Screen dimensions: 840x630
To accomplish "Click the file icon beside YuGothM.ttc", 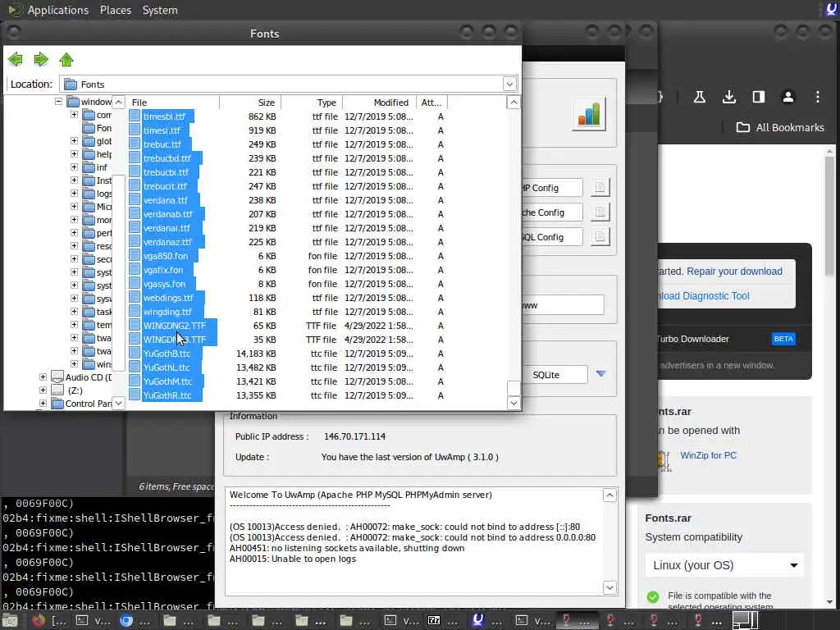I will pos(135,381).
